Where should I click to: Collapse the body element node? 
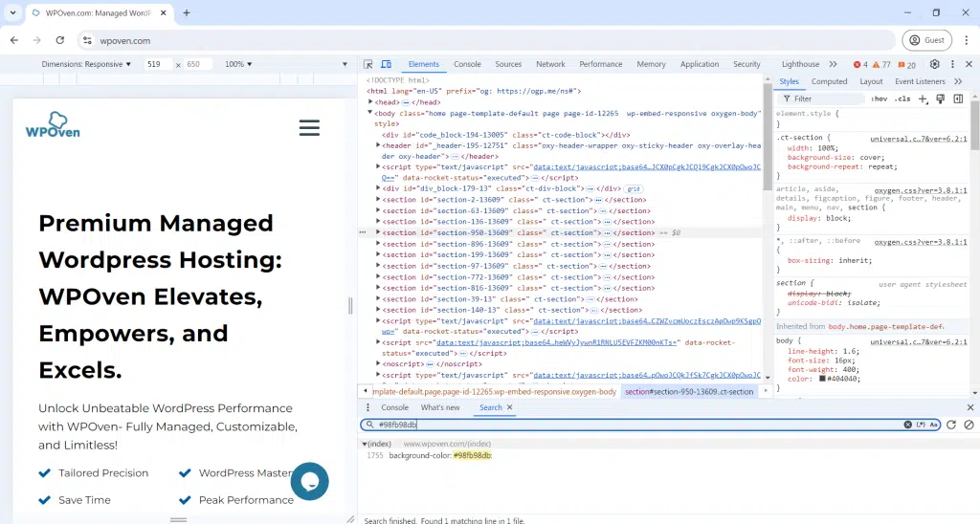[370, 113]
